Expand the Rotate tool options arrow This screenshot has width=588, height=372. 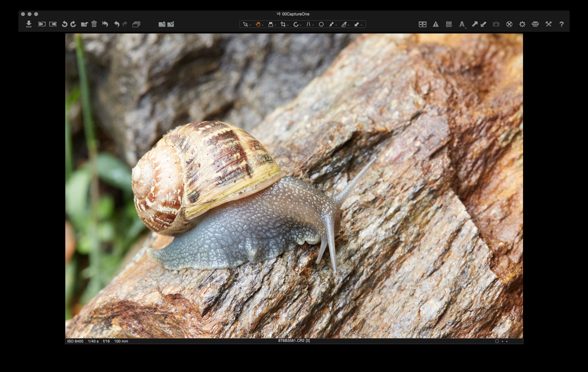pyautogui.click(x=301, y=25)
